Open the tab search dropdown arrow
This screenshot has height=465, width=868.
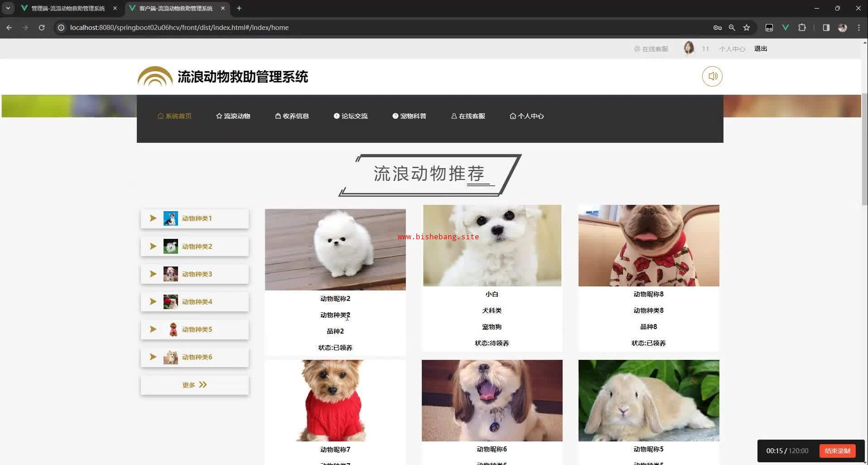(x=8, y=8)
